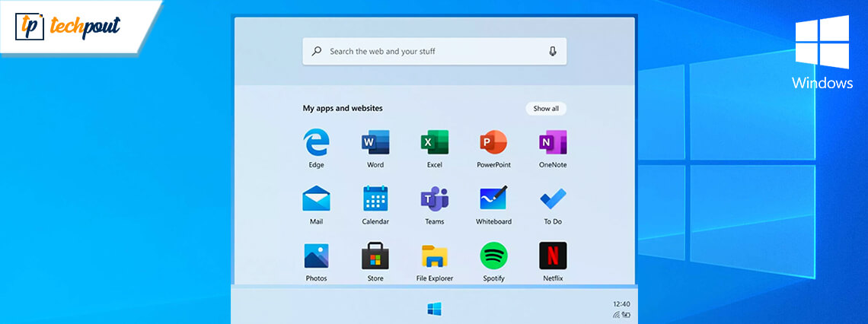Viewport: 868px width, 324px height.
Task: Launch the Microsoft Store app
Action: [x=375, y=256]
